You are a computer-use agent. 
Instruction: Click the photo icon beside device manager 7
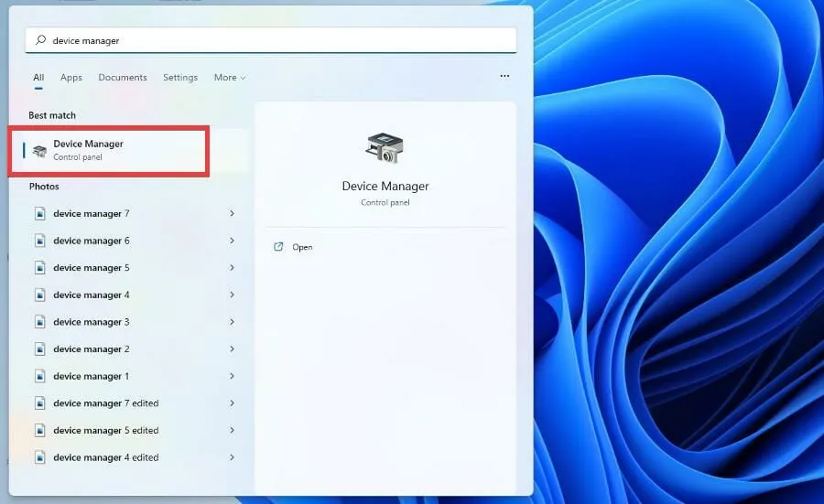click(x=39, y=213)
